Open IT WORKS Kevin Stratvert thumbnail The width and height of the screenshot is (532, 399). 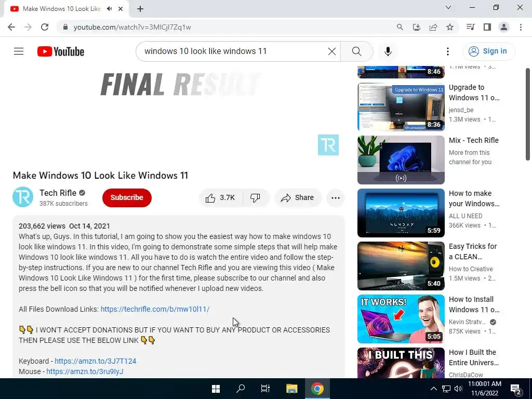click(x=401, y=318)
